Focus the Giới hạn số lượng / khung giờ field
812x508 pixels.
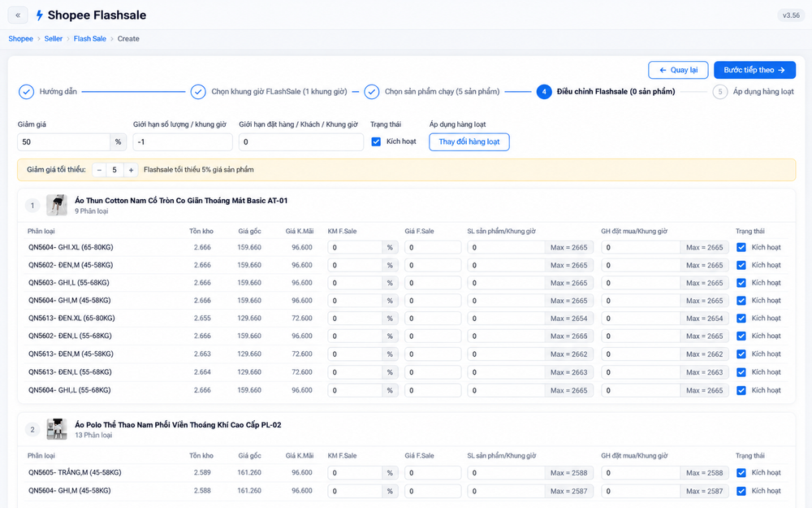182,142
